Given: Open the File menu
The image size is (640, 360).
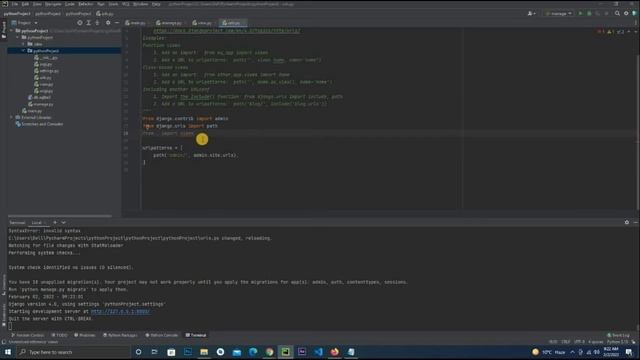Looking at the screenshot, I should 15,4.
